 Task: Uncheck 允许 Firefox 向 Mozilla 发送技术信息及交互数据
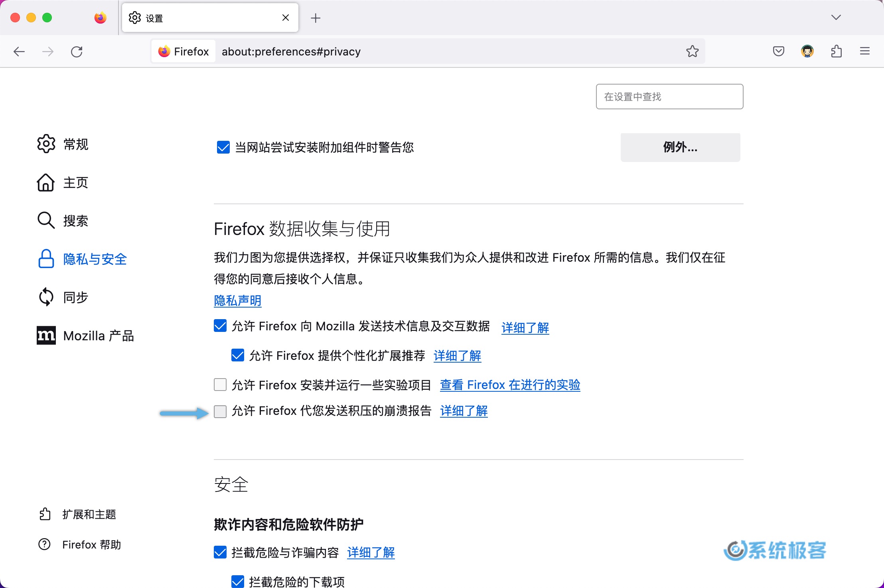220,326
